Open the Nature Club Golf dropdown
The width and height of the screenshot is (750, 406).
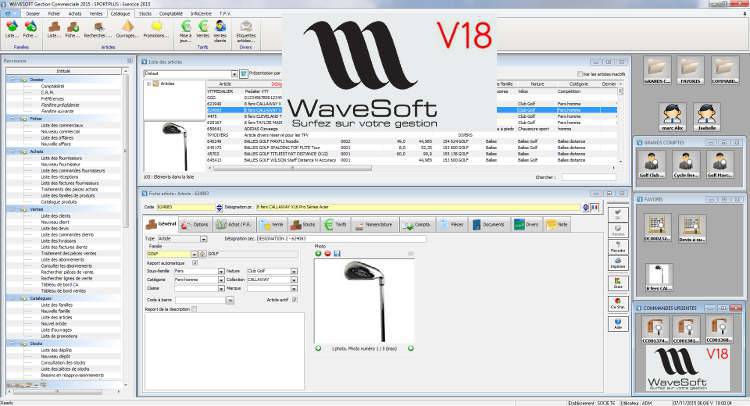tap(294, 271)
